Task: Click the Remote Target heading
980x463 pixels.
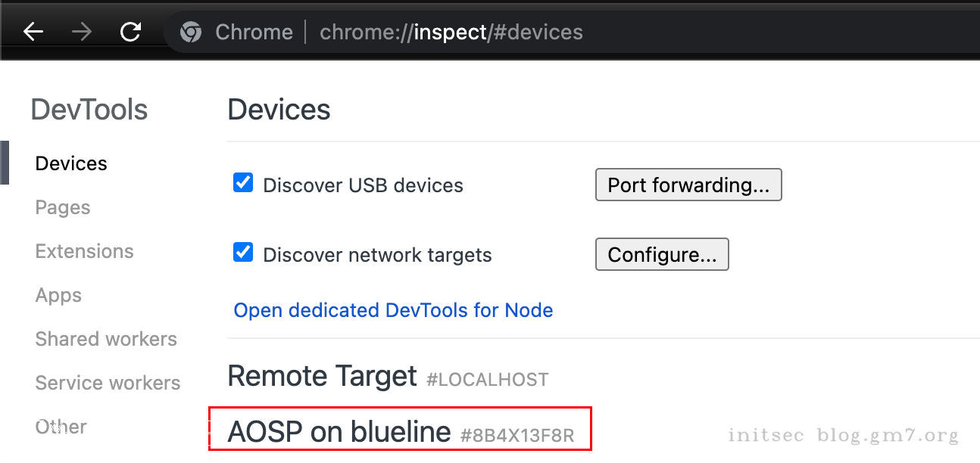Action: 322,376
